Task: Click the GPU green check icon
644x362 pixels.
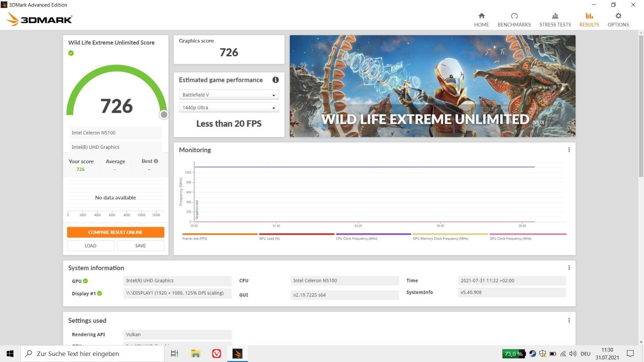Action: click(x=86, y=281)
